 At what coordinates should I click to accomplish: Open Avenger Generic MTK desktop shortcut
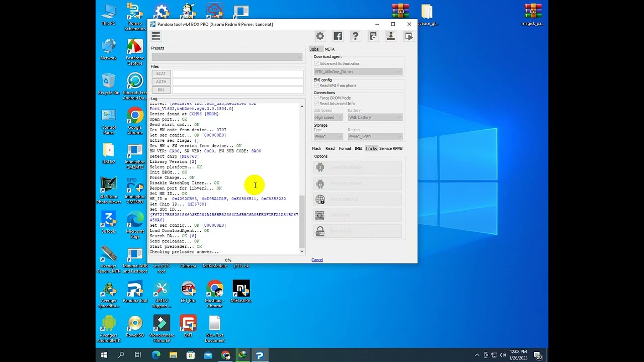pos(109,259)
